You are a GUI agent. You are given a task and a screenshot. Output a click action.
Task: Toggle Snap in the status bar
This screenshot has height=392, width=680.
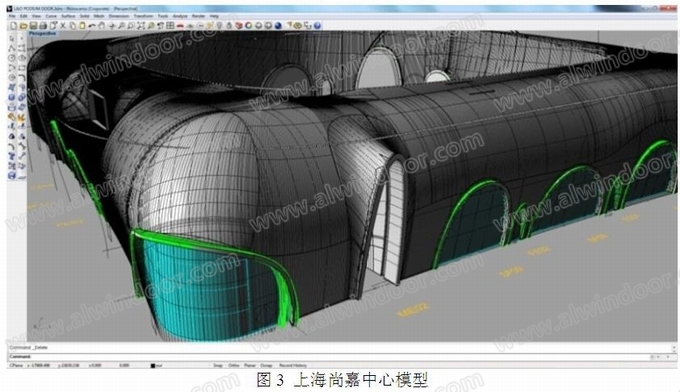point(218,366)
